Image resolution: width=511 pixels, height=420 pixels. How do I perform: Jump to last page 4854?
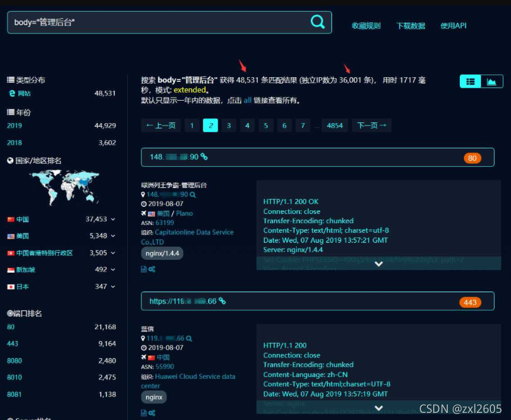(x=335, y=125)
